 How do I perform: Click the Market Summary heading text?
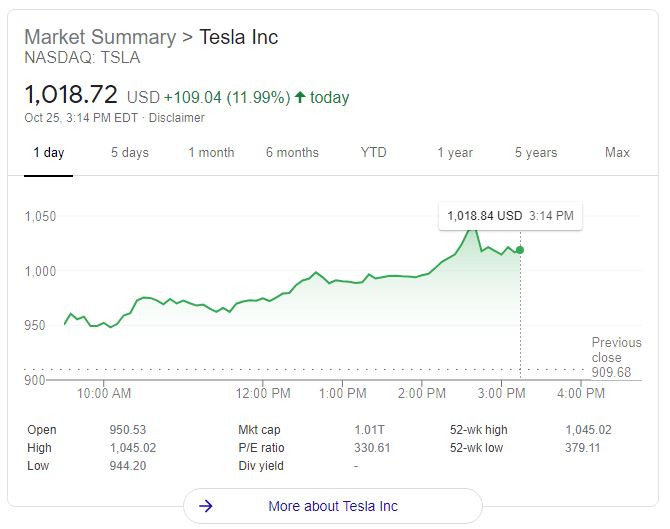(x=99, y=37)
